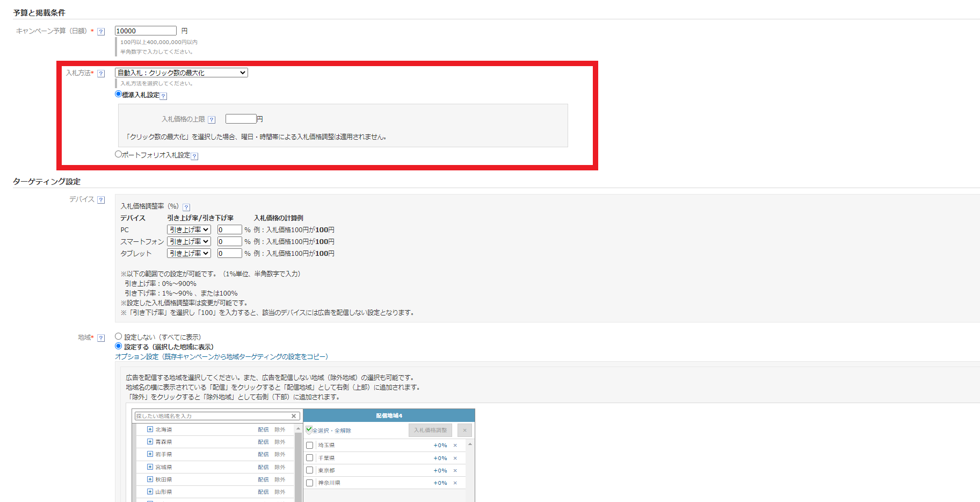Open help icon for キャンペーン予算（日額）

[101, 32]
